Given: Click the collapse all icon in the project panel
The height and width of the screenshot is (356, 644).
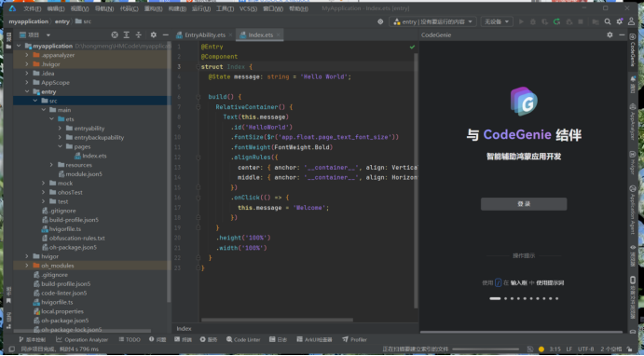Looking at the screenshot, I should [x=139, y=34].
